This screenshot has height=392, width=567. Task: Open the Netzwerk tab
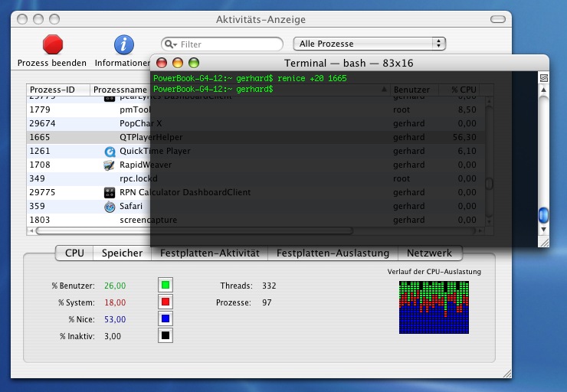(x=429, y=253)
